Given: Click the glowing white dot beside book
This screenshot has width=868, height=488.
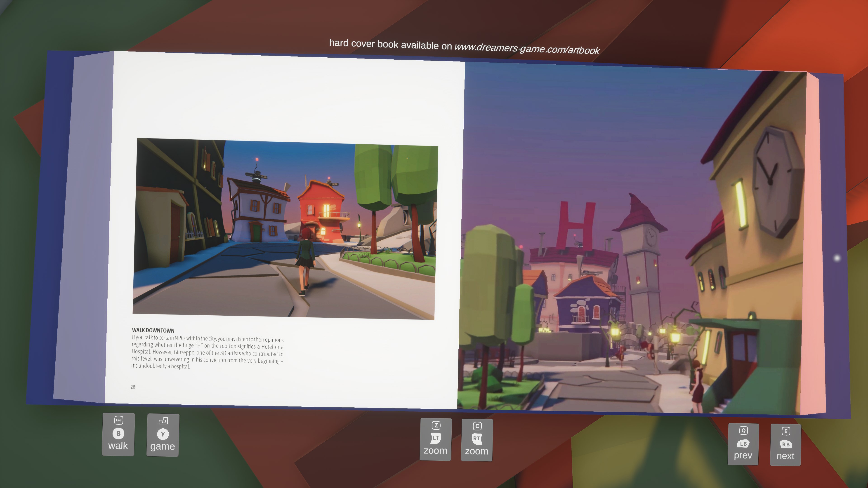Looking at the screenshot, I should (x=837, y=258).
